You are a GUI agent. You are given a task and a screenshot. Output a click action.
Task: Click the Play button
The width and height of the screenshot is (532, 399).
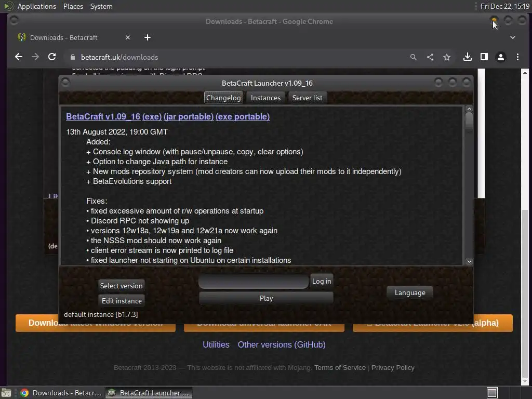266,298
